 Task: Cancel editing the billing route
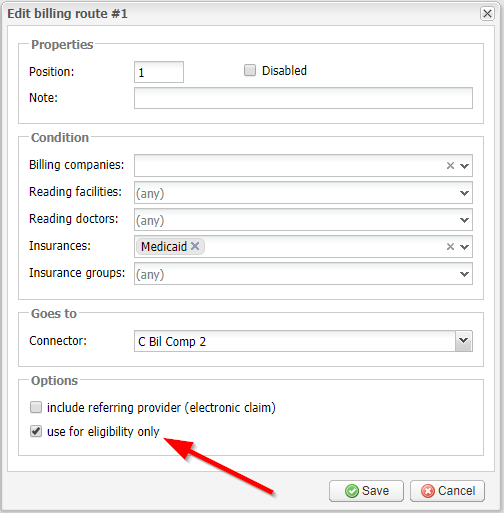point(447,491)
